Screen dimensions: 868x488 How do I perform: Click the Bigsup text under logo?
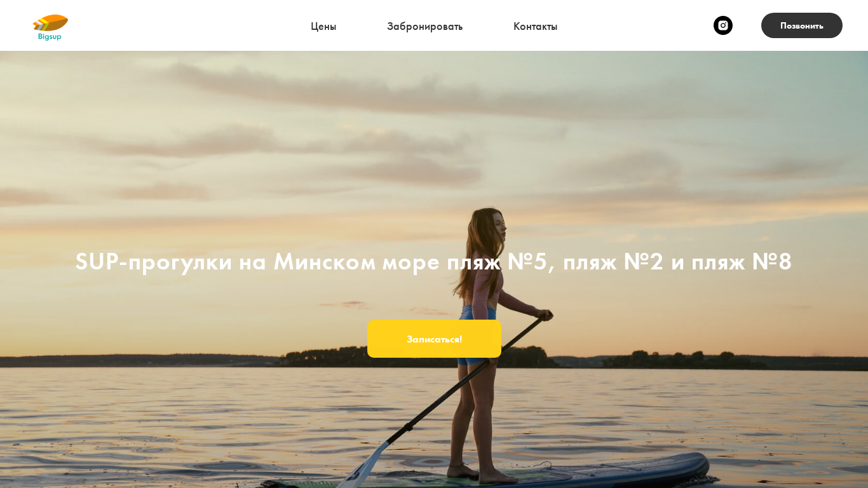[x=50, y=37]
